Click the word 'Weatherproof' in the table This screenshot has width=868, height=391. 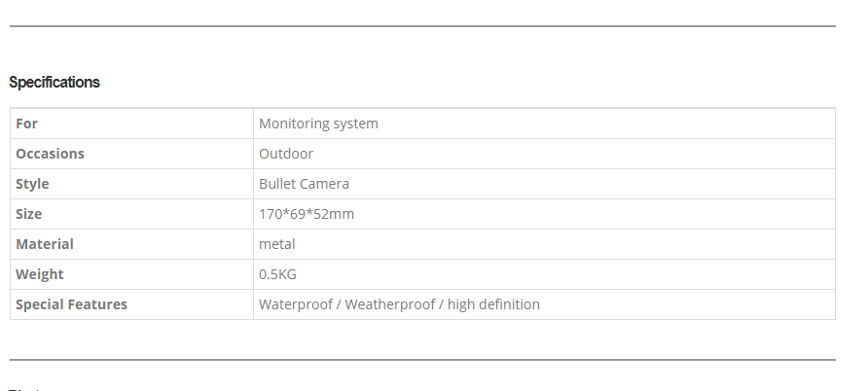[389, 304]
